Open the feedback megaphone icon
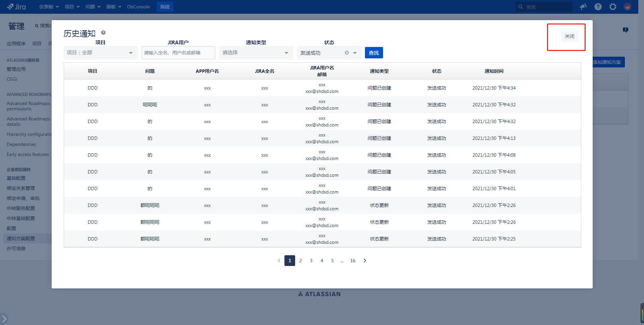 click(x=583, y=7)
